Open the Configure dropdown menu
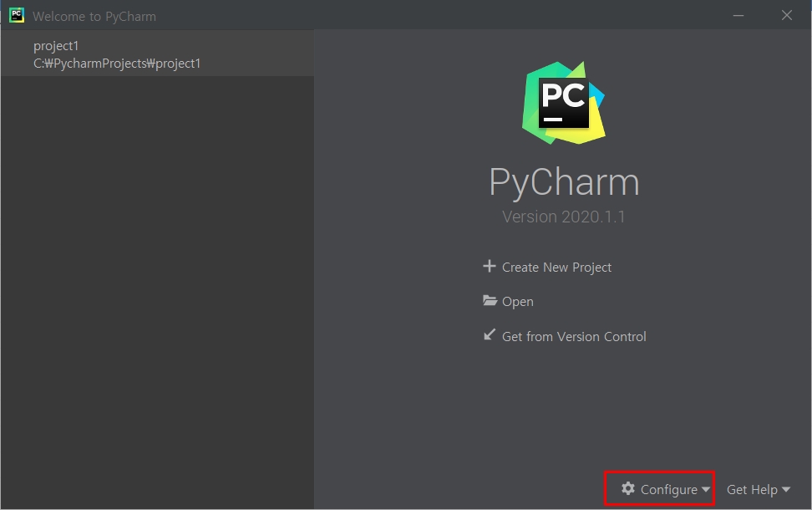This screenshot has height=510, width=812. click(x=666, y=489)
